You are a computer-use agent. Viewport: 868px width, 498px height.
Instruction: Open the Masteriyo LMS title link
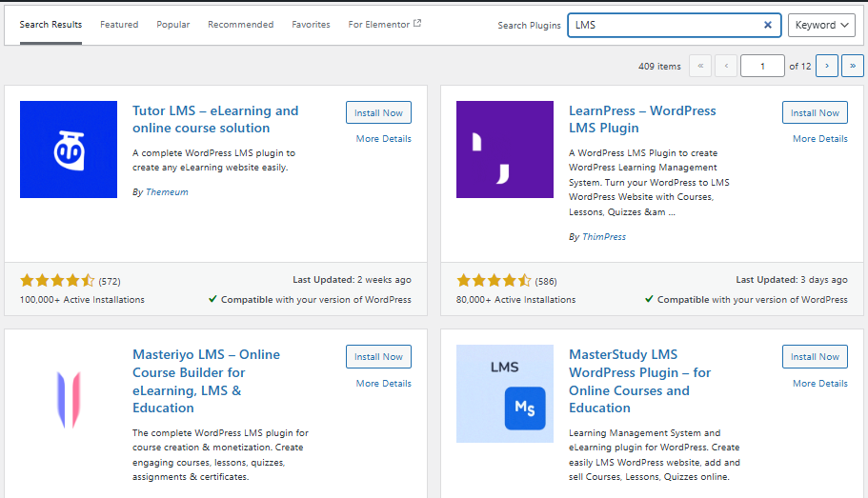pos(206,381)
